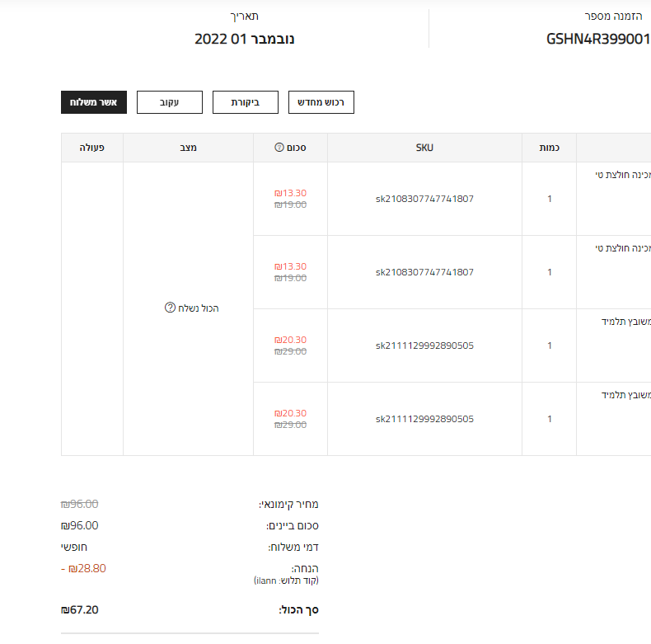651x644 pixels.
Task: Click the ₪13.30 price in the first row
Action: (290, 193)
